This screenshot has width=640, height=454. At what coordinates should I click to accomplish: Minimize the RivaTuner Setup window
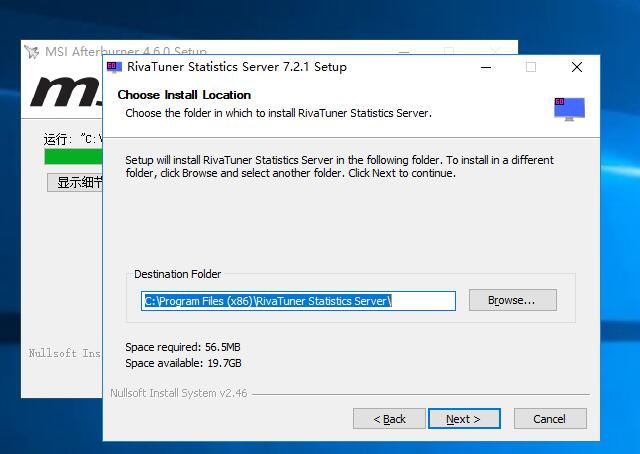(x=486, y=67)
